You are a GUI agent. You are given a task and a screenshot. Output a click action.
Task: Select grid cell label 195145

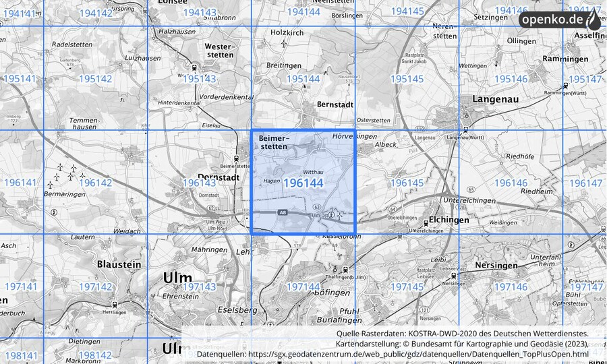pyautogui.click(x=407, y=79)
